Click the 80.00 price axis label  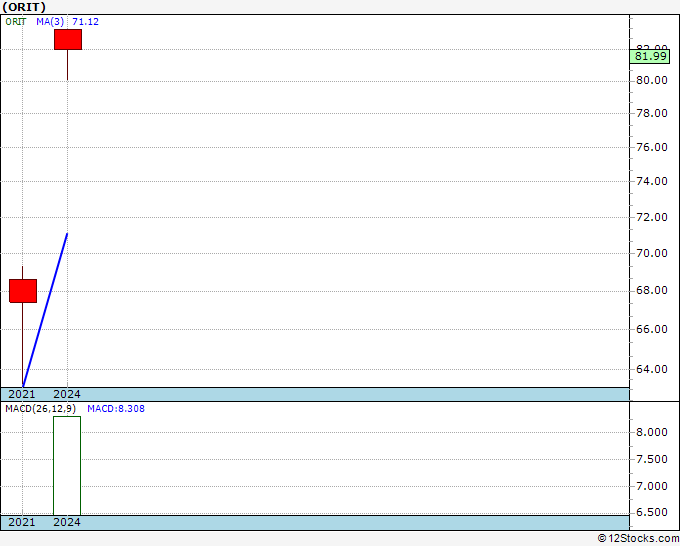(x=652, y=80)
